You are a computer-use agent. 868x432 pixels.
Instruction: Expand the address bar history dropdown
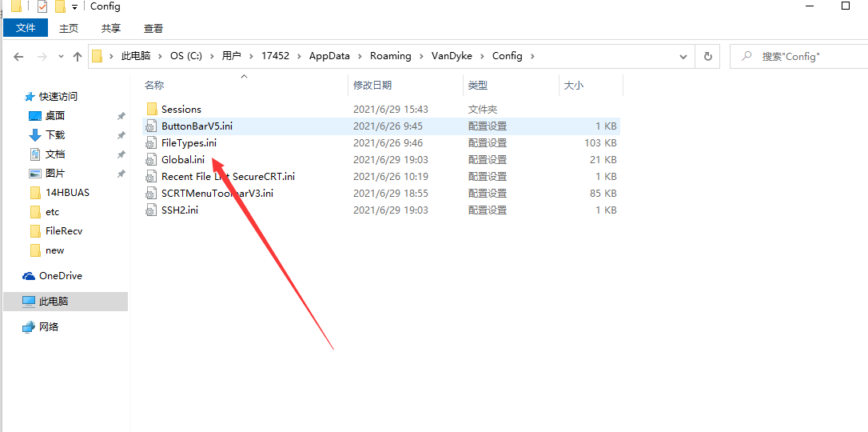[683, 56]
